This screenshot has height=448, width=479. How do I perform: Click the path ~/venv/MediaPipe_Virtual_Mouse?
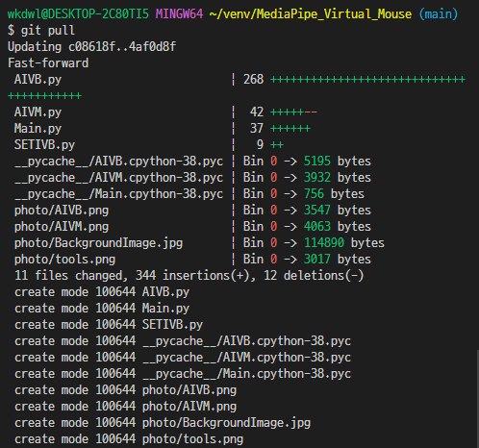click(x=311, y=14)
